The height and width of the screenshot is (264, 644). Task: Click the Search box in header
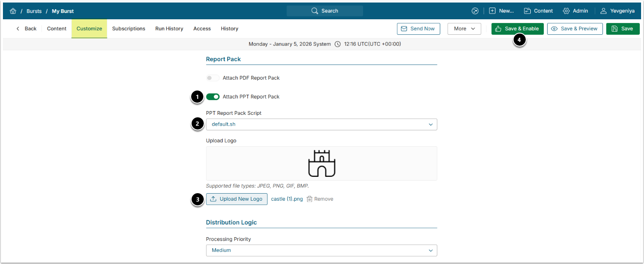point(325,11)
